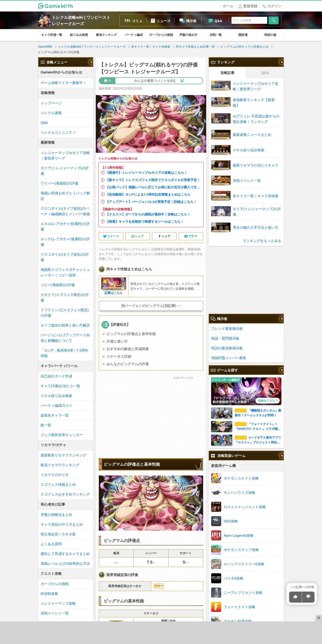Jump to ビッグマムの評価点と基本性能 in contents
This screenshot has height=644, width=322.
131,334
